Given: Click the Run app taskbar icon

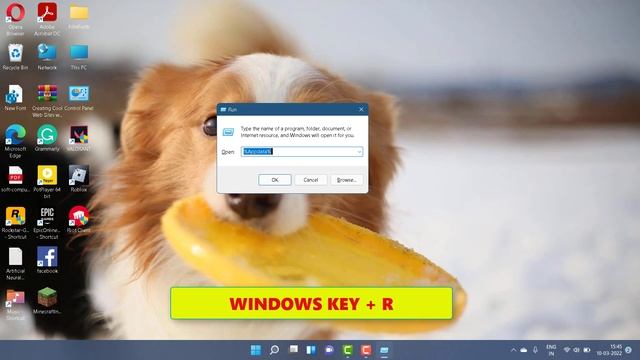Looking at the screenshot, I should (384, 350).
